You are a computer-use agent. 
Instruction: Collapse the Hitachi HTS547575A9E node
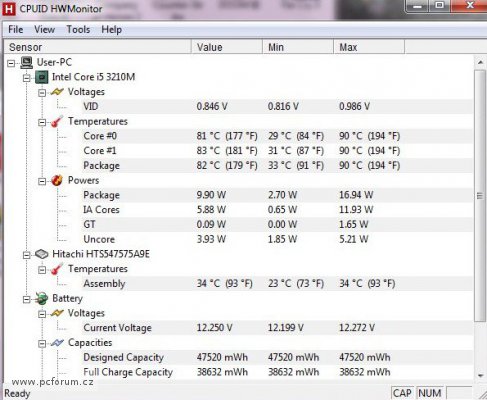(x=26, y=255)
